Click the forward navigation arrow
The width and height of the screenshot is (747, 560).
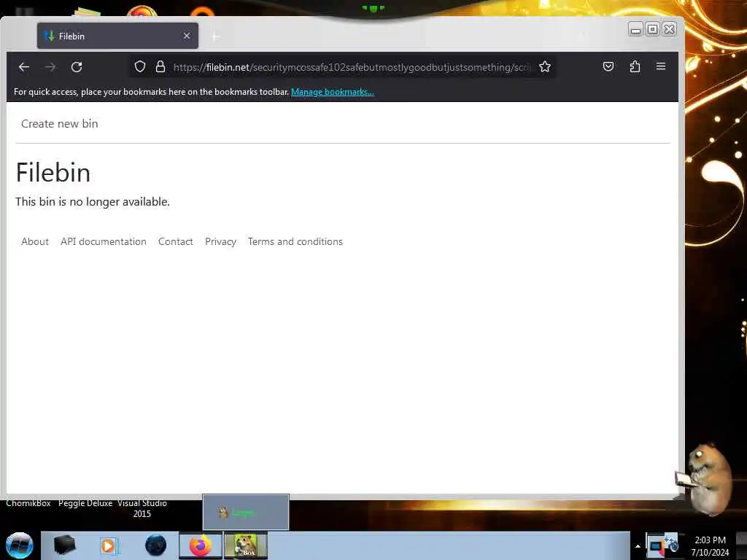tap(50, 67)
